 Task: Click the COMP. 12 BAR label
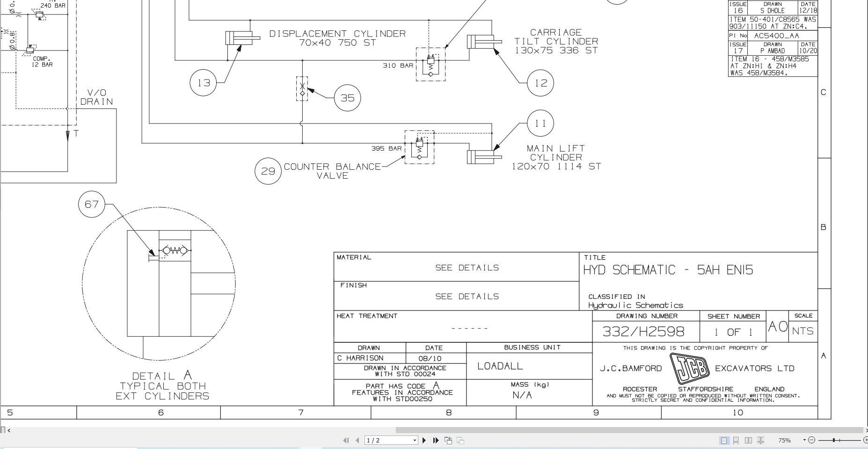42,62
